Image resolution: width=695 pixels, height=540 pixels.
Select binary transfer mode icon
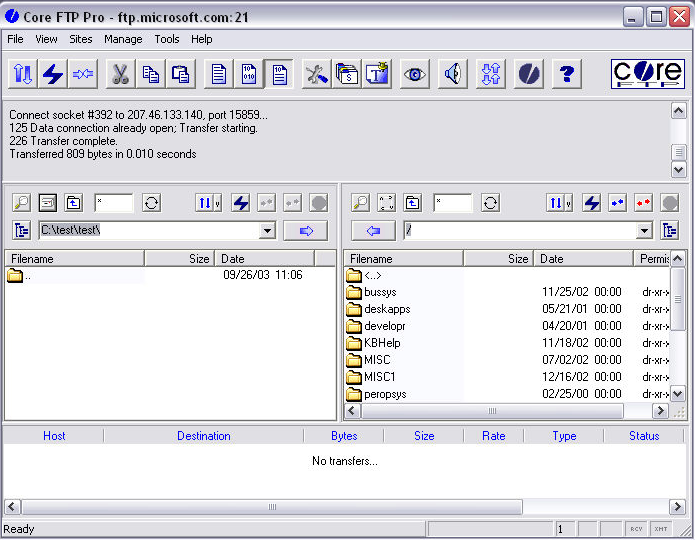click(249, 74)
